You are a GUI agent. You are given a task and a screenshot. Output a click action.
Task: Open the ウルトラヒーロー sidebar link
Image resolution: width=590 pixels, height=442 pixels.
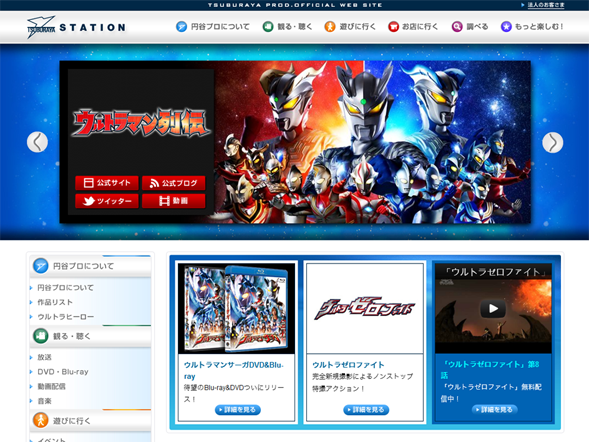pos(65,317)
